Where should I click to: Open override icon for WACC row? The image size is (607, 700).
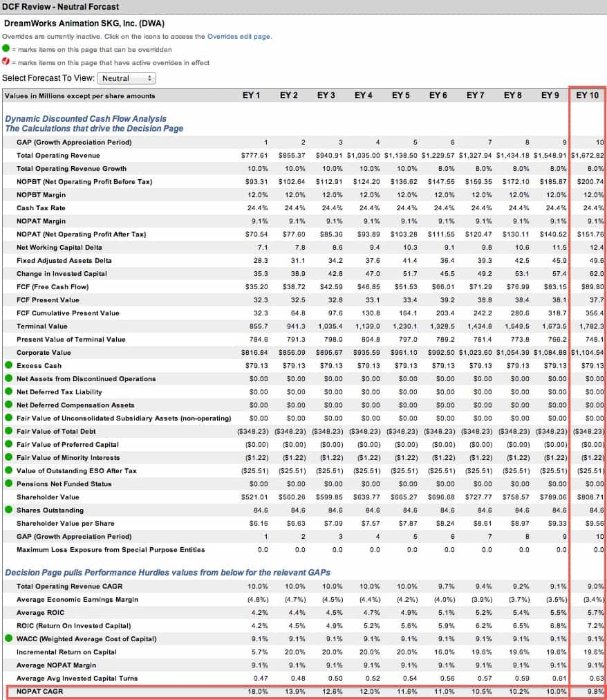coord(8,638)
